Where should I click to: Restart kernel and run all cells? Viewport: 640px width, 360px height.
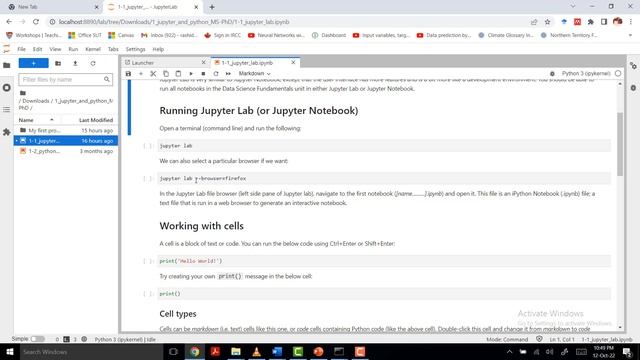[x=228, y=73]
